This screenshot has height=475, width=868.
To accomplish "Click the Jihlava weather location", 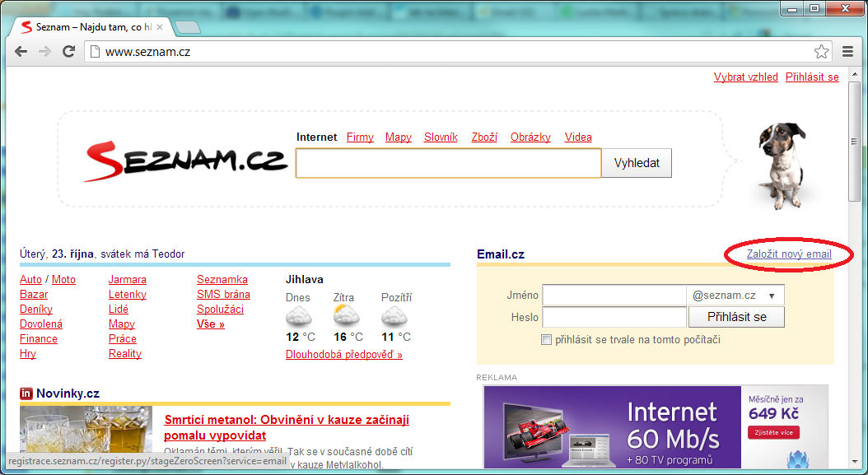I will click(305, 280).
